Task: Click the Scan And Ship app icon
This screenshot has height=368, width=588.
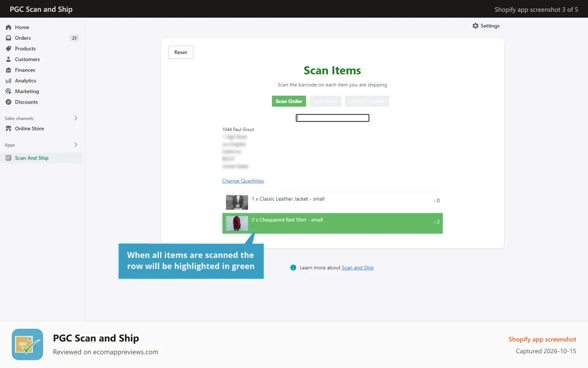Action: pyautogui.click(x=8, y=158)
